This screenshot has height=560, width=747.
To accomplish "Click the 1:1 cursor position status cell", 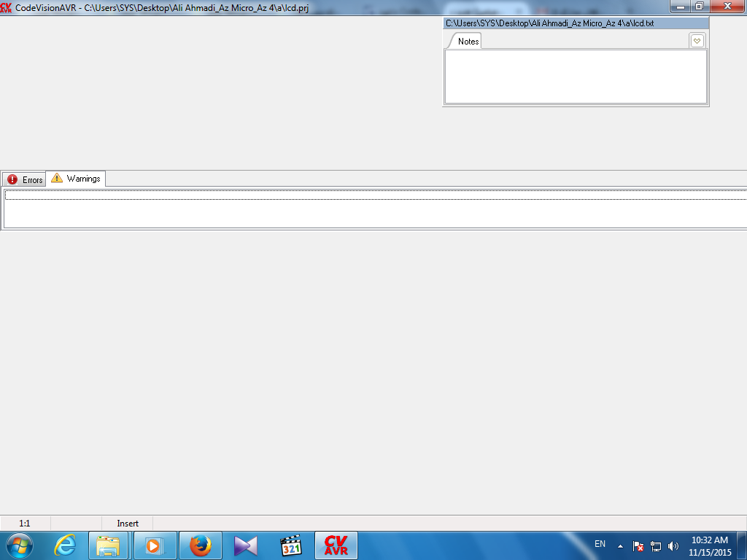I will 25,523.
